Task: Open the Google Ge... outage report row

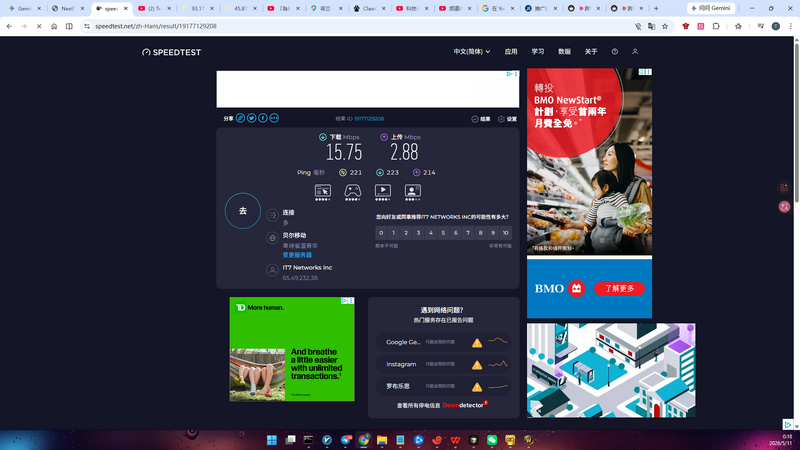Action: tap(443, 342)
